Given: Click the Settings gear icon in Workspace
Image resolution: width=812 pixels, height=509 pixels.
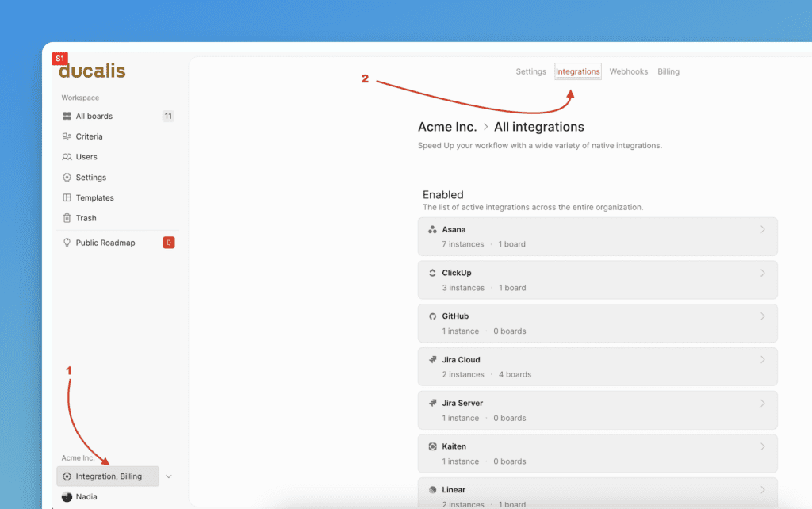Looking at the screenshot, I should point(67,178).
